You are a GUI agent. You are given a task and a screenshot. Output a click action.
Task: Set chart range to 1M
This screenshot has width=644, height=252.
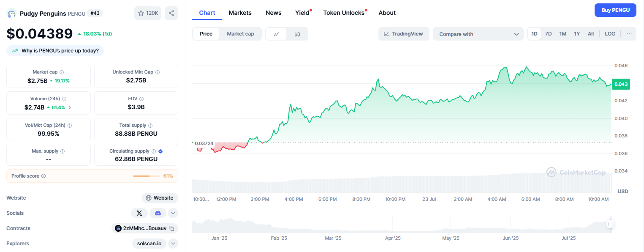[x=562, y=34]
